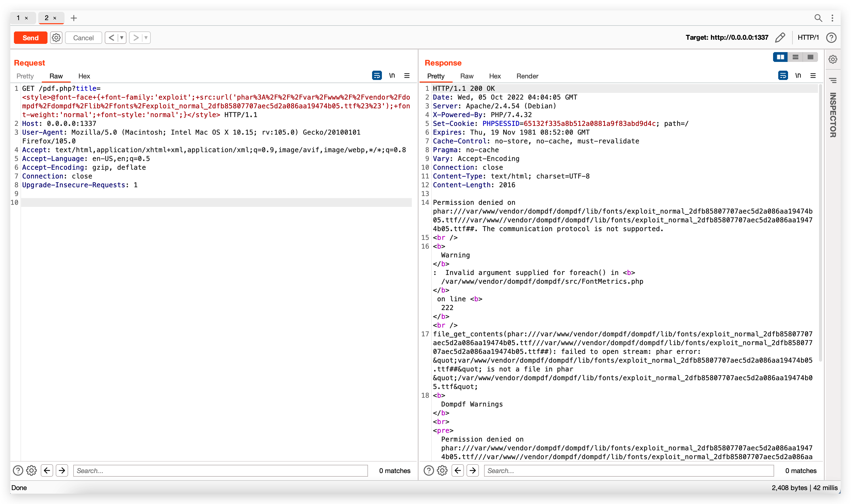Toggle non-printable characters in Request panel
851x504 pixels.
392,75
